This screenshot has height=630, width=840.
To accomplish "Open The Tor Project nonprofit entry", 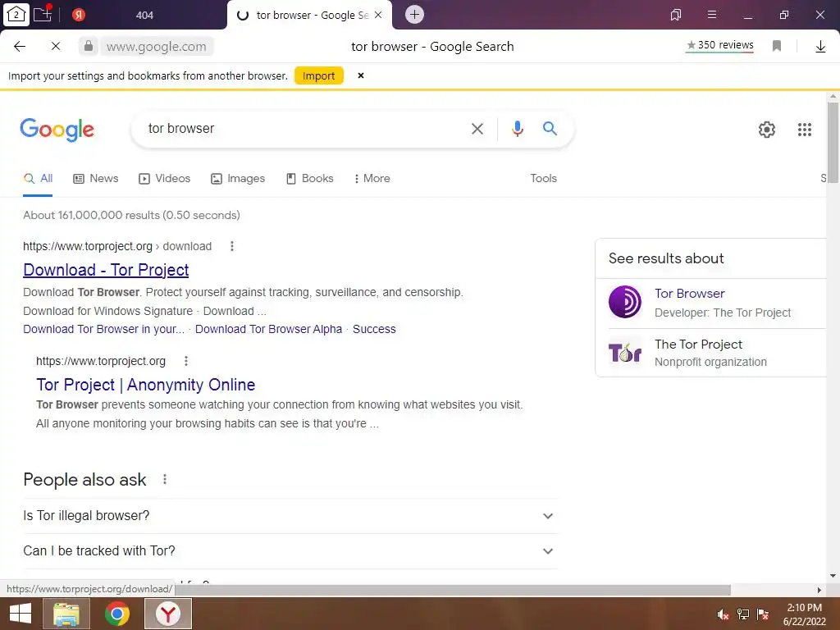I will click(699, 345).
